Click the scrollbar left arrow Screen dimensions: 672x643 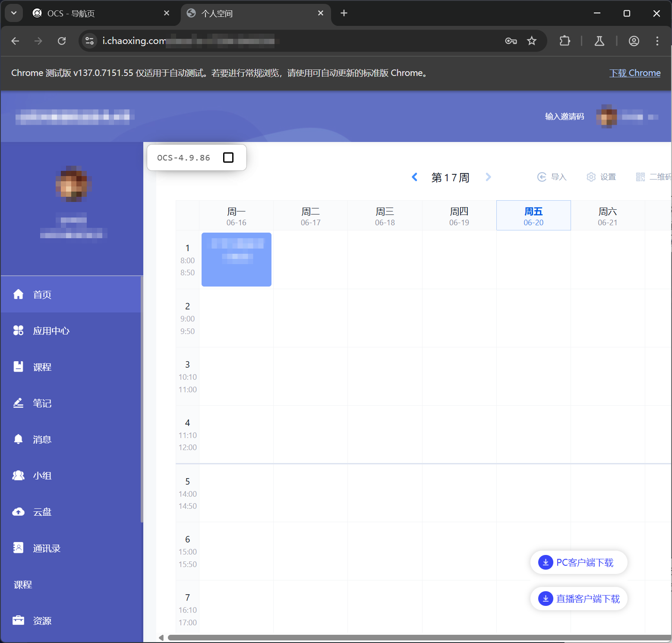coord(161,637)
